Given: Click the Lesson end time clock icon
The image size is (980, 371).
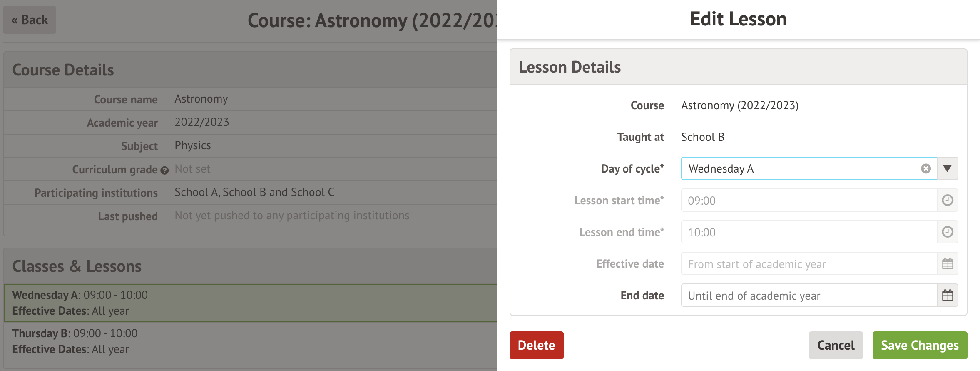Looking at the screenshot, I should (x=948, y=232).
